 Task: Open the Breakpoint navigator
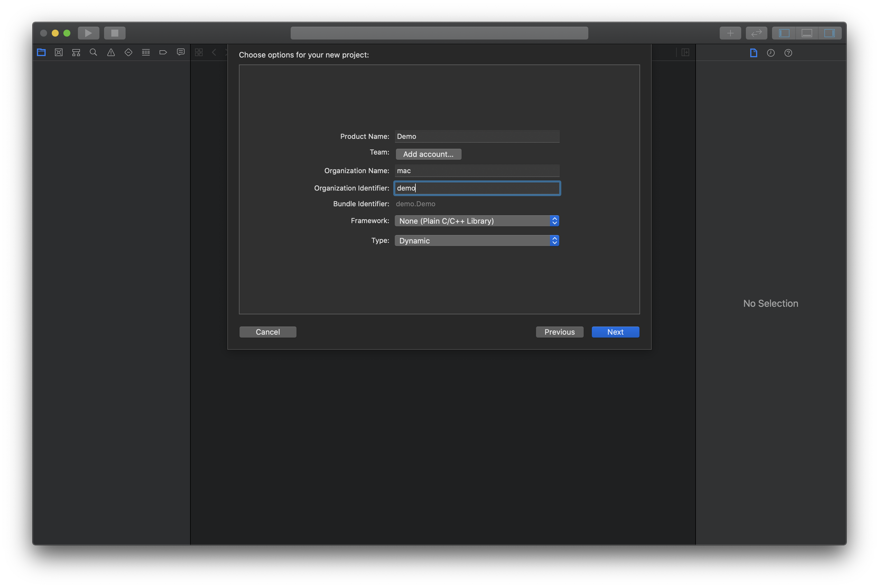pyautogui.click(x=163, y=53)
